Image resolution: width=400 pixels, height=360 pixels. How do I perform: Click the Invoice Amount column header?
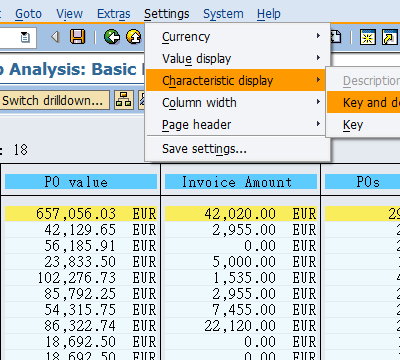point(241,182)
